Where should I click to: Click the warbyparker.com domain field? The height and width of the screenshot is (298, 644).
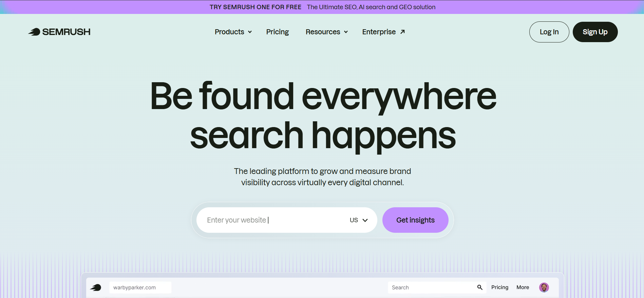140,287
